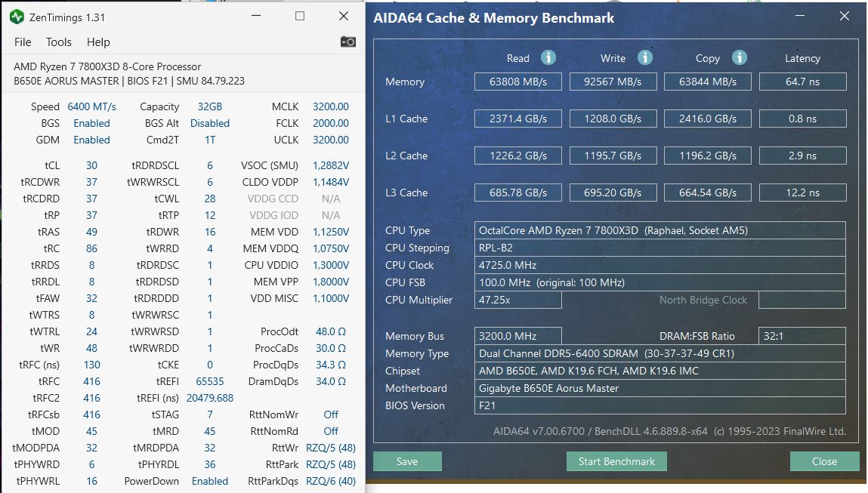
Task: Click DRAM:FSB Ratio field 32:1
Action: pos(802,336)
